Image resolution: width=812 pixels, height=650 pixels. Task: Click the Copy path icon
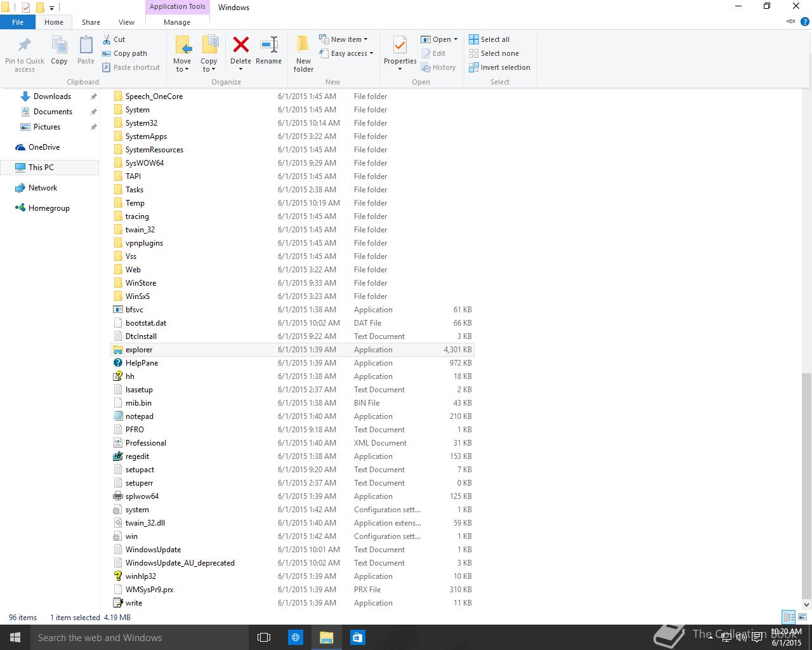107,53
